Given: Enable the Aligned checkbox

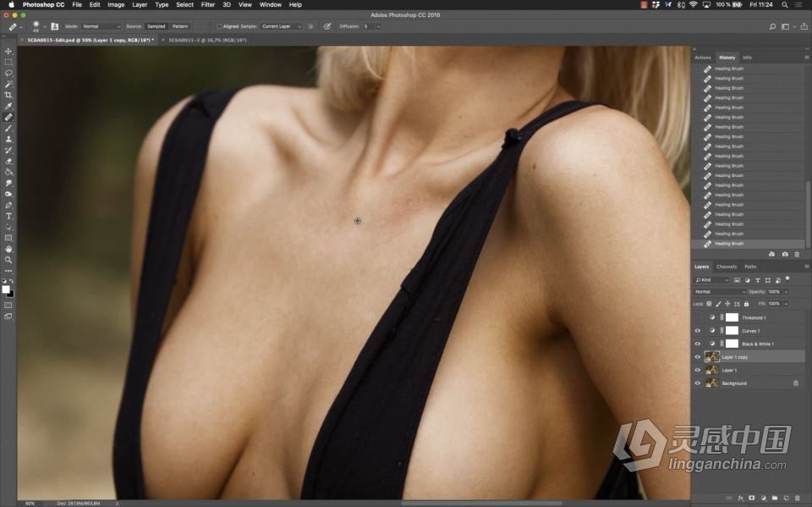Looking at the screenshot, I should point(219,26).
